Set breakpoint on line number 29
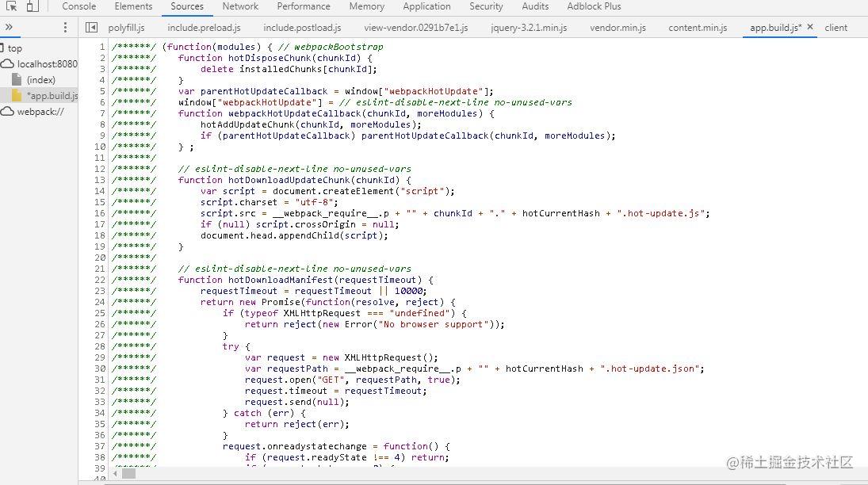The width and height of the screenshot is (868, 485). coord(100,357)
